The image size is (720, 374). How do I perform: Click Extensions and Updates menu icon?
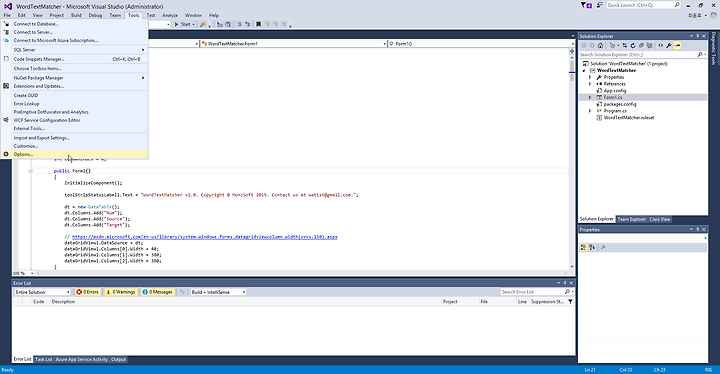(6, 86)
